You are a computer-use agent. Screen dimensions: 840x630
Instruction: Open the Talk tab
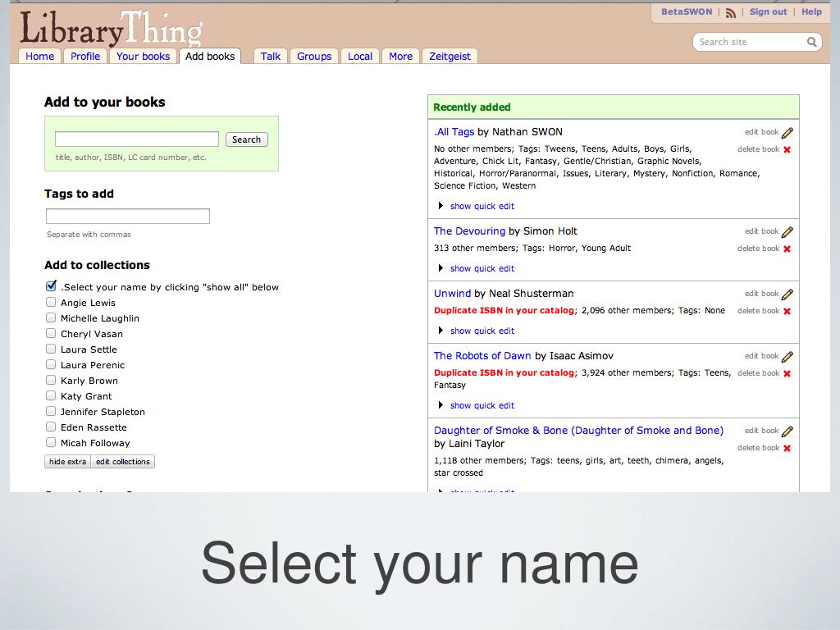tap(271, 57)
